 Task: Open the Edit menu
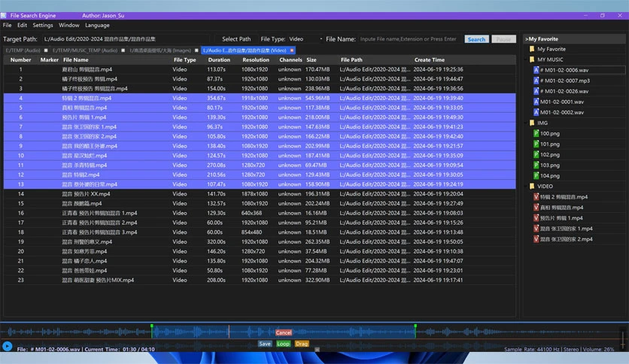pyautogui.click(x=22, y=26)
